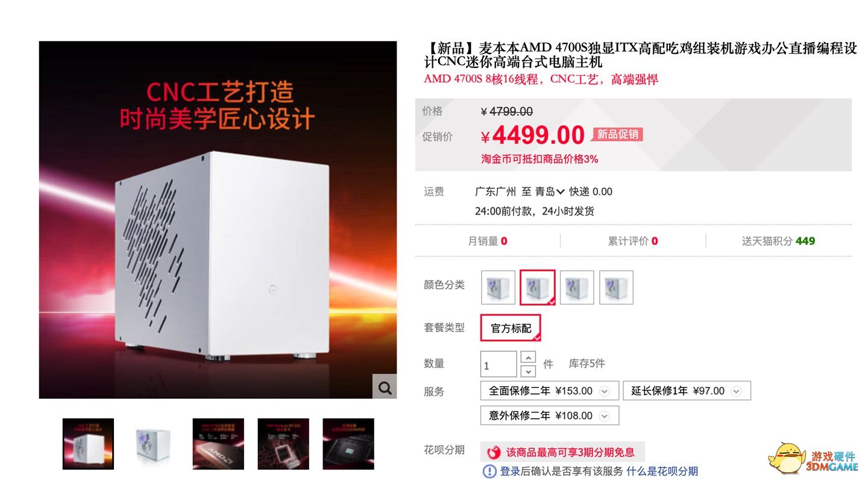Click the quantity input field

pos(498,365)
